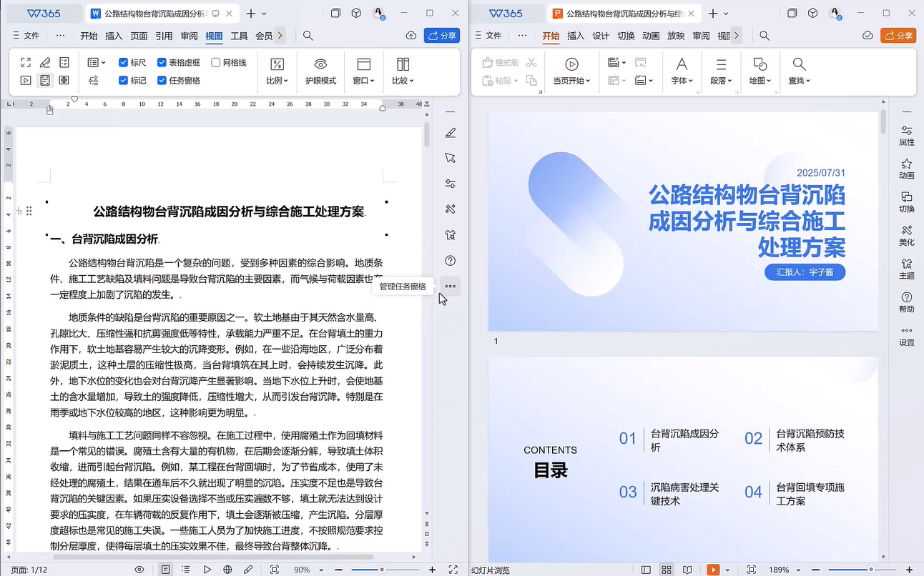Start slideshow from the current slide icon
Image resolution: width=924 pixels, height=576 pixels.
coord(571,65)
